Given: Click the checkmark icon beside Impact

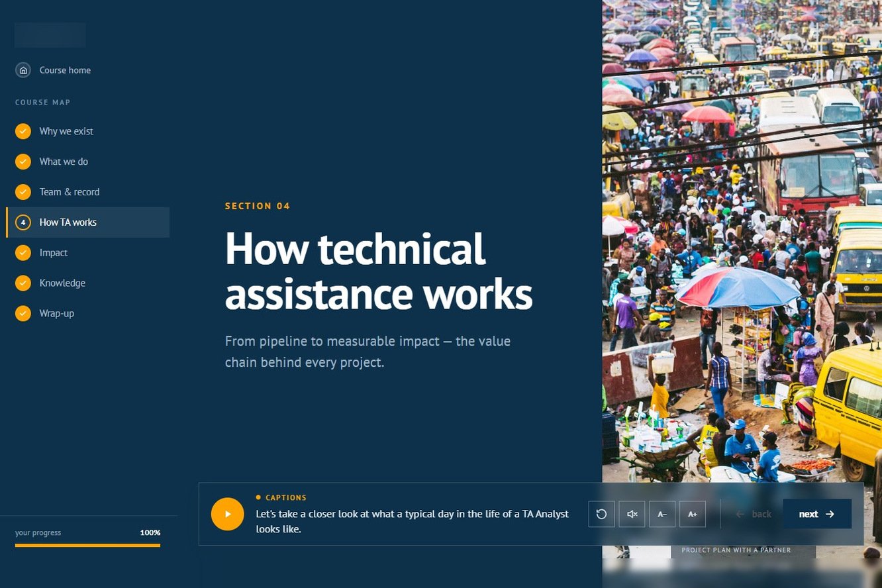Looking at the screenshot, I should (23, 253).
